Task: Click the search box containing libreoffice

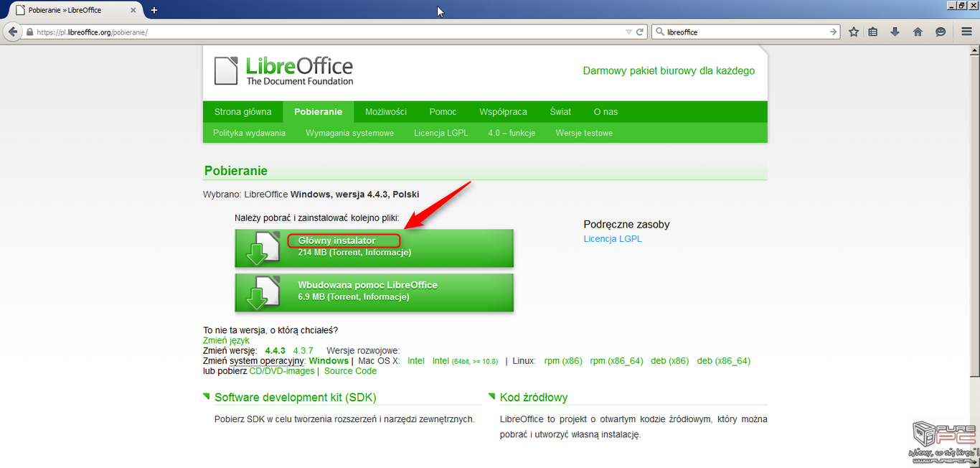Action: (746, 32)
